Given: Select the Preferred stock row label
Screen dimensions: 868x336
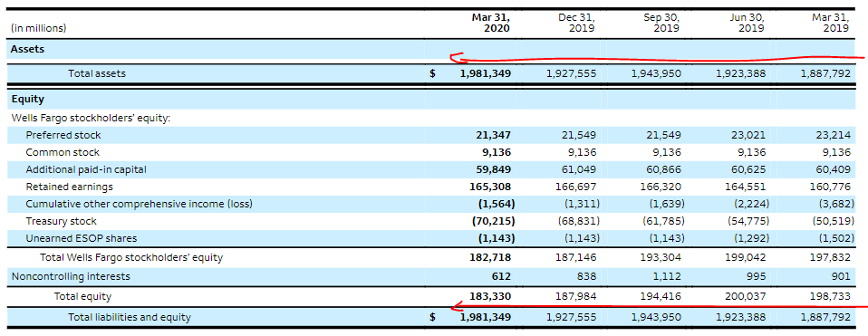Looking at the screenshot, I should click(x=63, y=135).
